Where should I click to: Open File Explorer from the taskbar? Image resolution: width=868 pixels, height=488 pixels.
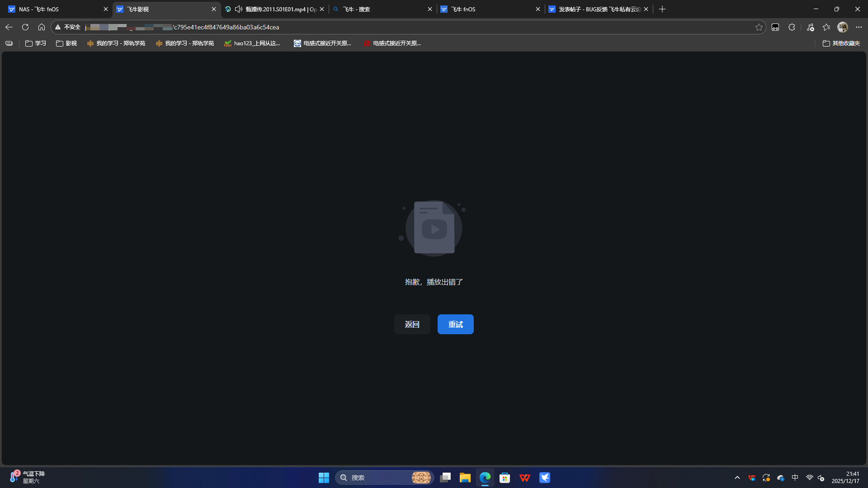[465, 478]
